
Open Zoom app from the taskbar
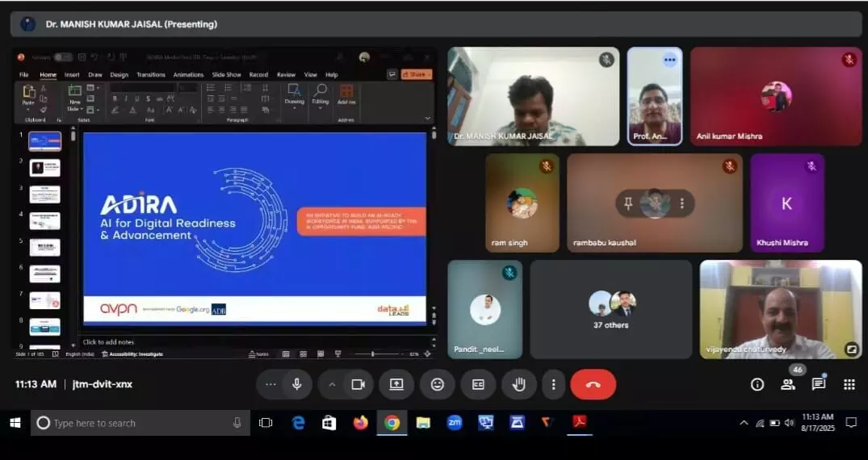click(x=455, y=423)
